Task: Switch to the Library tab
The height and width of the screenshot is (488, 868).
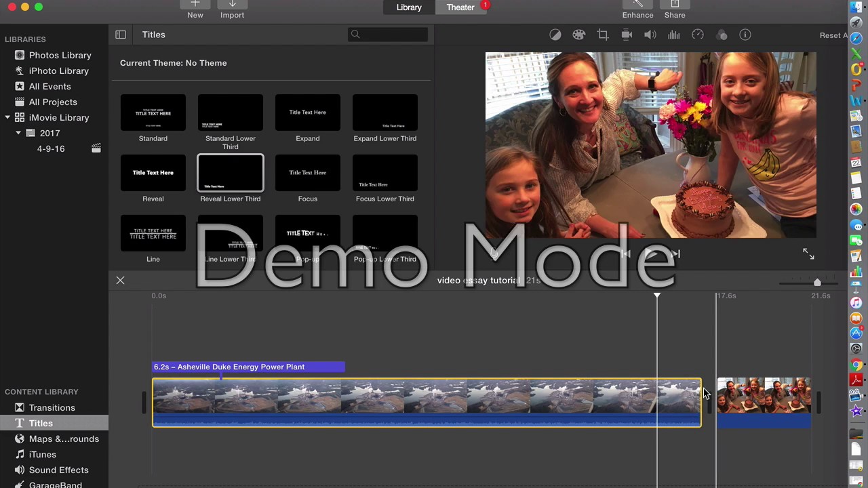Action: (409, 7)
